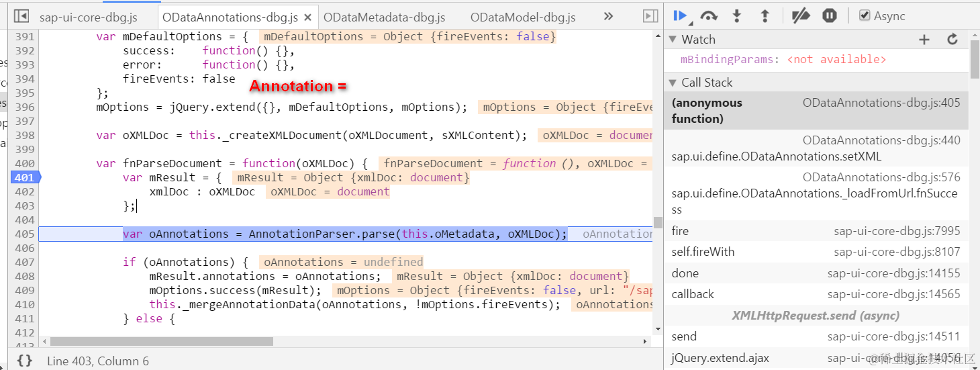Select the fire stack frame
This screenshot has width=980, height=370.
click(x=816, y=231)
